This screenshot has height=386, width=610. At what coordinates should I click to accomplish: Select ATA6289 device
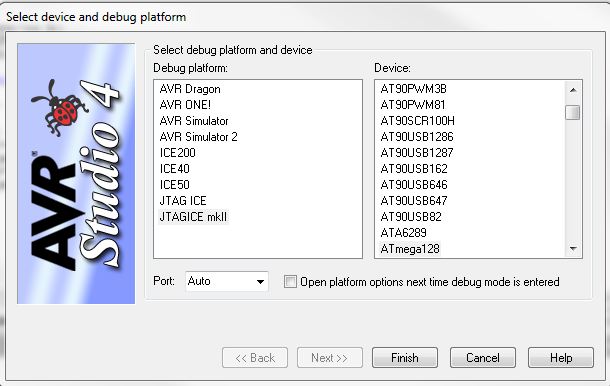[403, 233]
